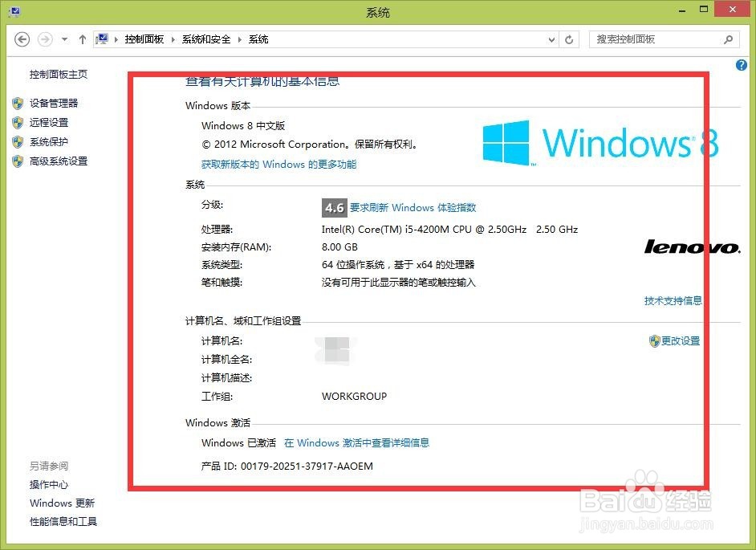Click the shield icon beside 高级系统设置
756x550 pixels.
pyautogui.click(x=18, y=161)
